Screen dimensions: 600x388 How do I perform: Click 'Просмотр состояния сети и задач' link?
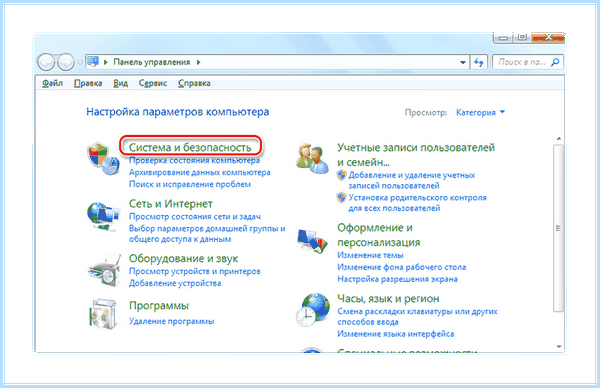point(195,217)
